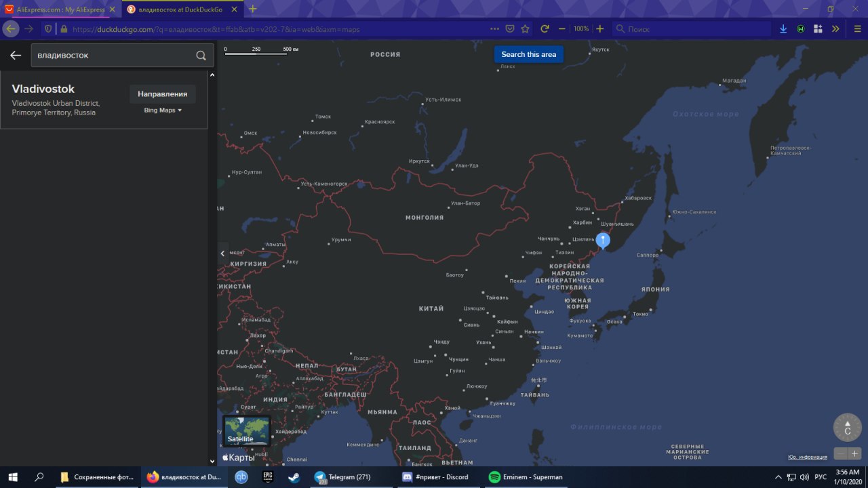
Task: Expand the toolbar overflow chevrons
Action: click(x=835, y=29)
